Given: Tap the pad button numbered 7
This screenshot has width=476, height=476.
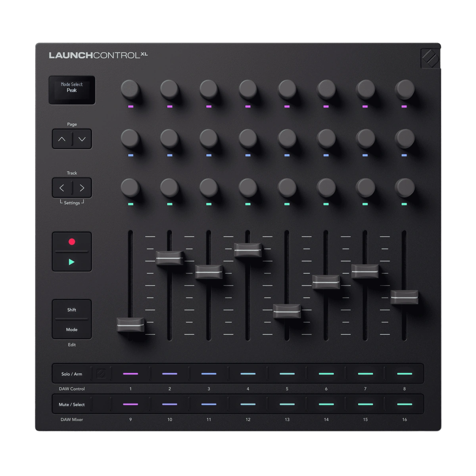Looking at the screenshot, I should click(365, 374).
